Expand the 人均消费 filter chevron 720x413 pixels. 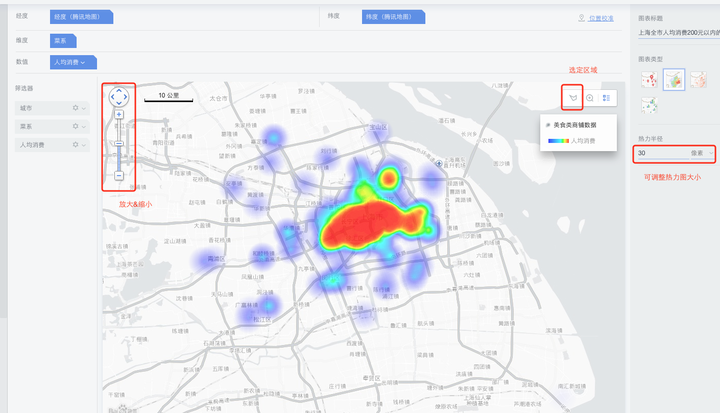pos(84,145)
